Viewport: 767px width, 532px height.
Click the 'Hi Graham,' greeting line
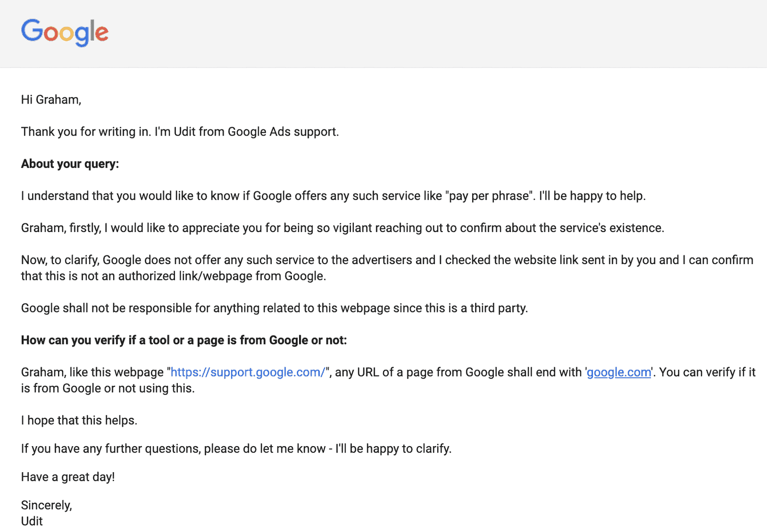(51, 100)
